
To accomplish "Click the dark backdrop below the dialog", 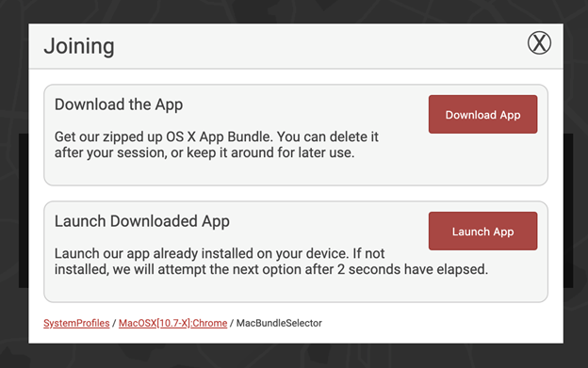I will (x=294, y=356).
